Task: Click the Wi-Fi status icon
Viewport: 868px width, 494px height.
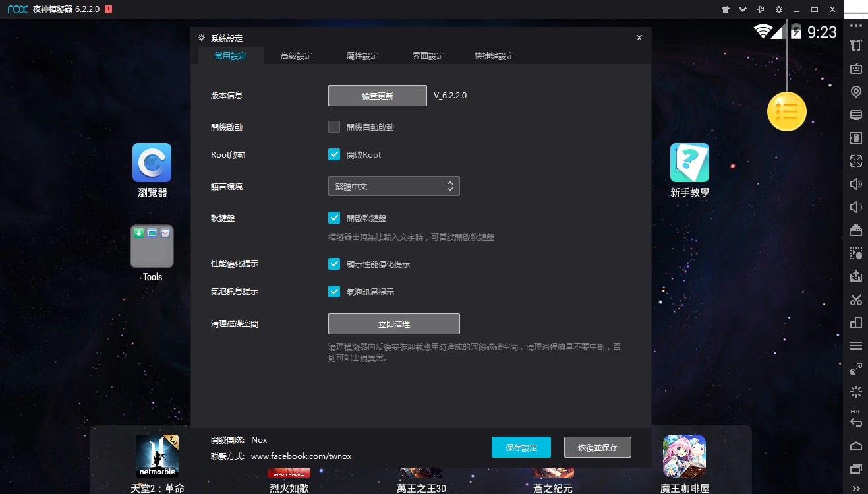Action: pos(763,31)
